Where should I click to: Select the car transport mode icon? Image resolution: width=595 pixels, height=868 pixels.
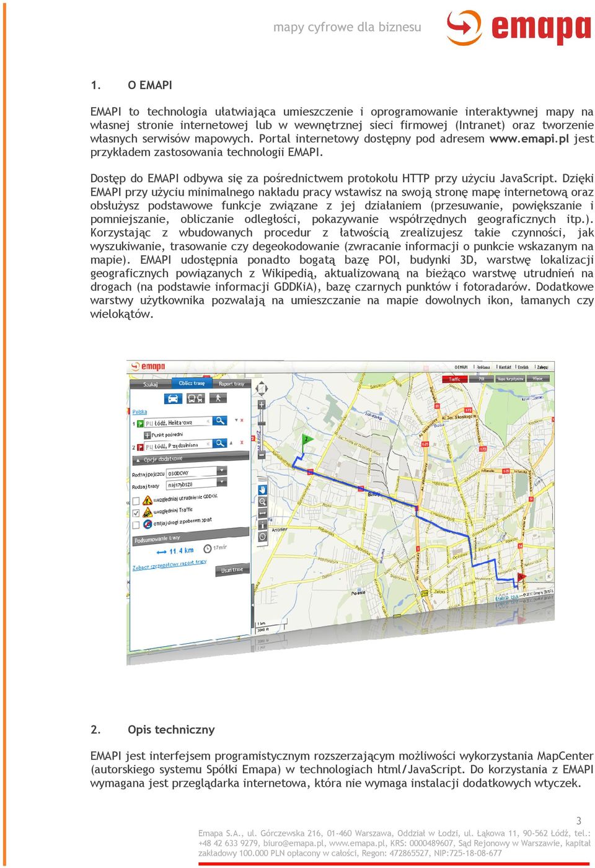click(x=173, y=398)
